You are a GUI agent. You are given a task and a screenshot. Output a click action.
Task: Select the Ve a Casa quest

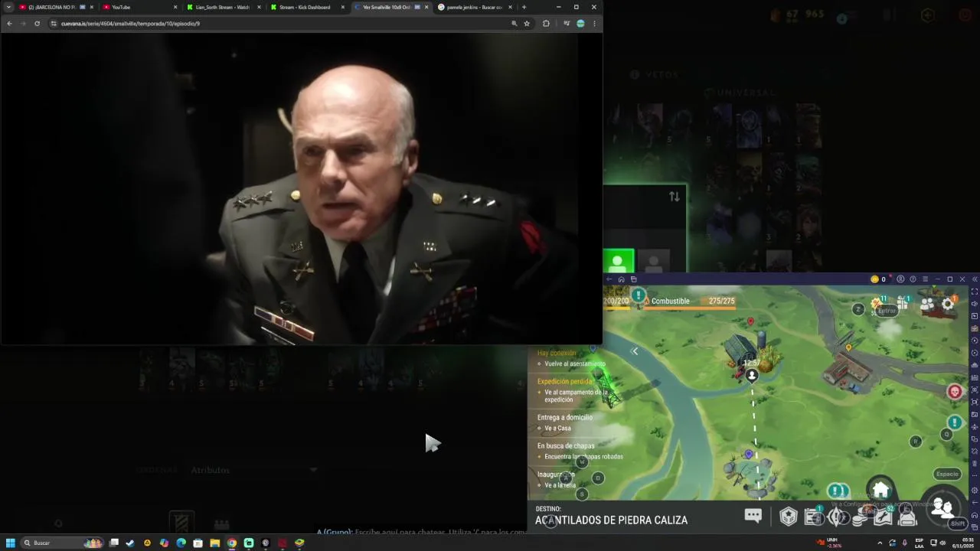[557, 428]
